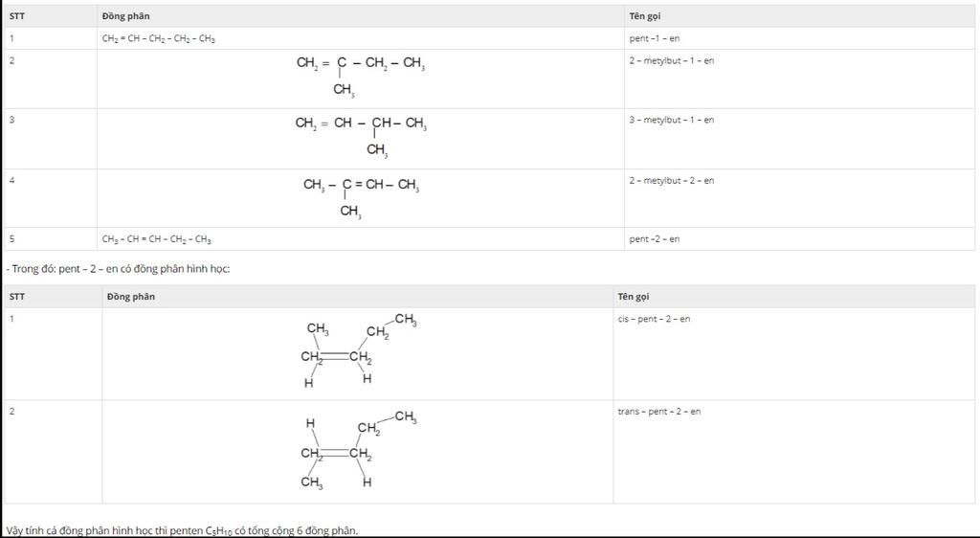Click the first table's Đồng phân header

pyautogui.click(x=125, y=16)
